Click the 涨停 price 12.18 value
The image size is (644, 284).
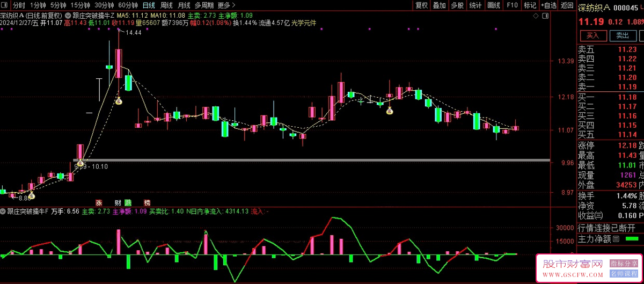(627, 146)
